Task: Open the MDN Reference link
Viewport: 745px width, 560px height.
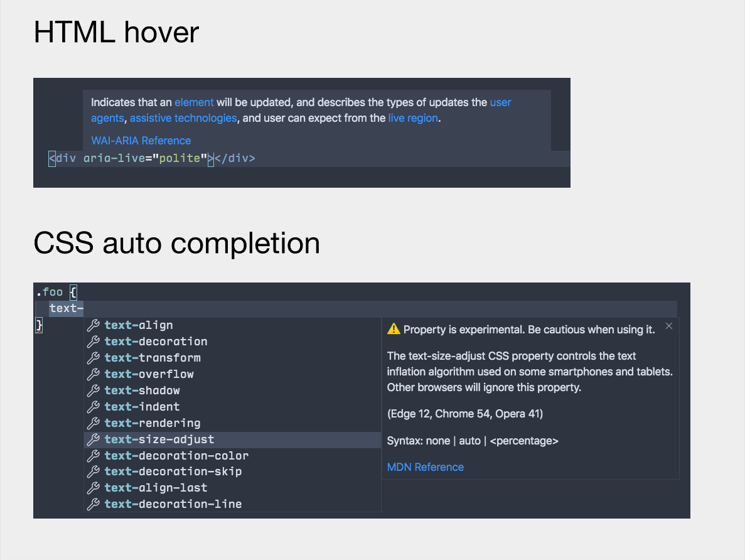Action: [425, 467]
